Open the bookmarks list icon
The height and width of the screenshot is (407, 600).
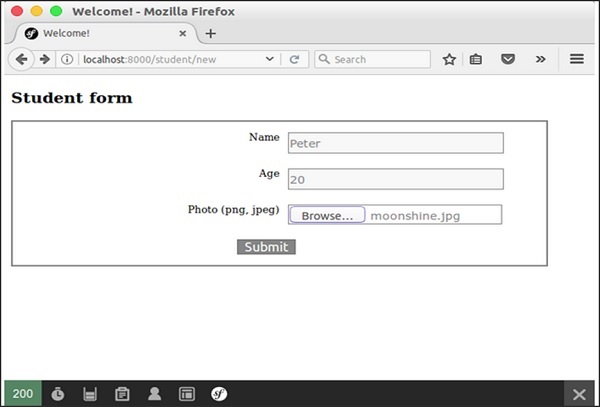476,59
